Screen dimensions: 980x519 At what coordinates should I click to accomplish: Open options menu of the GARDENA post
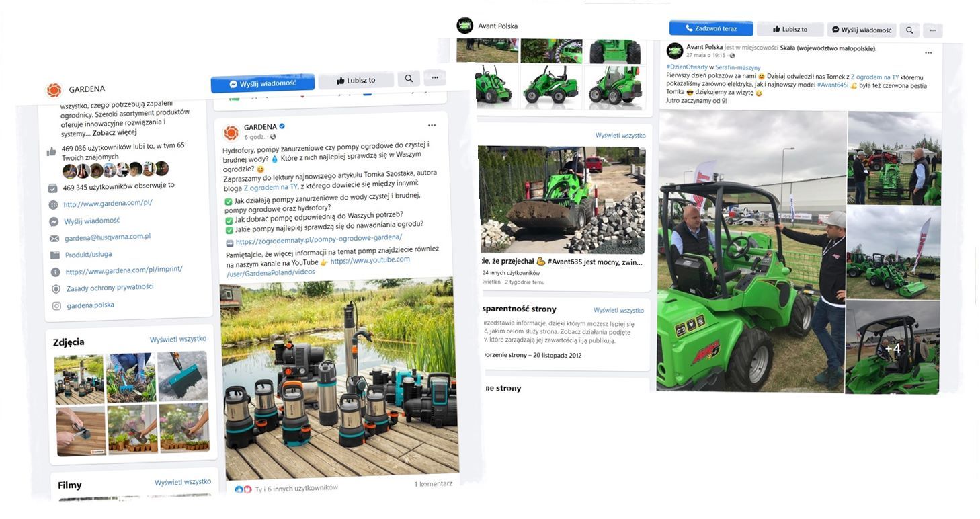pos(432,125)
